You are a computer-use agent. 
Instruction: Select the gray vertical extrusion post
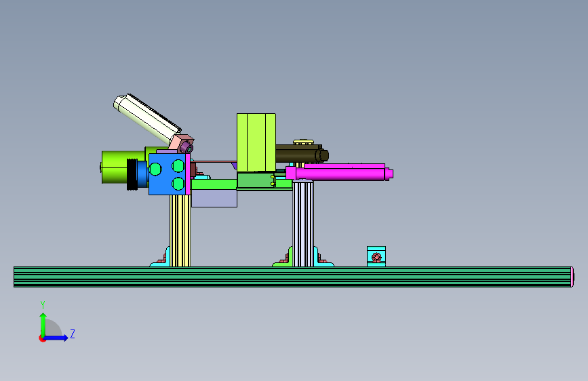pos(303,224)
